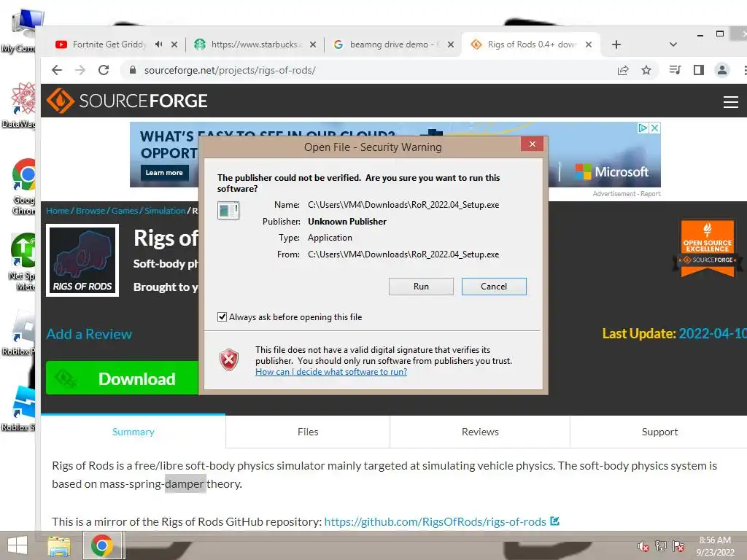Switch to the Starbucks tab
Viewport: 747px width, 560px height.
click(x=256, y=44)
